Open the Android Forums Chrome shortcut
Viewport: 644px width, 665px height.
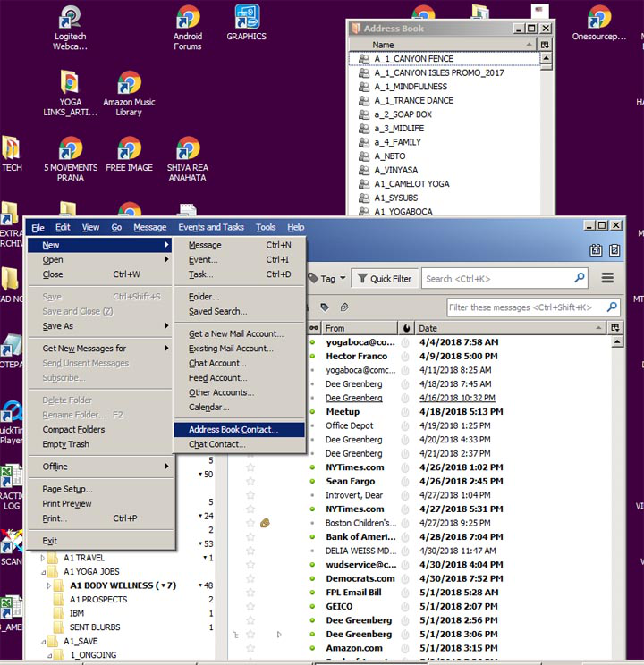point(188,28)
